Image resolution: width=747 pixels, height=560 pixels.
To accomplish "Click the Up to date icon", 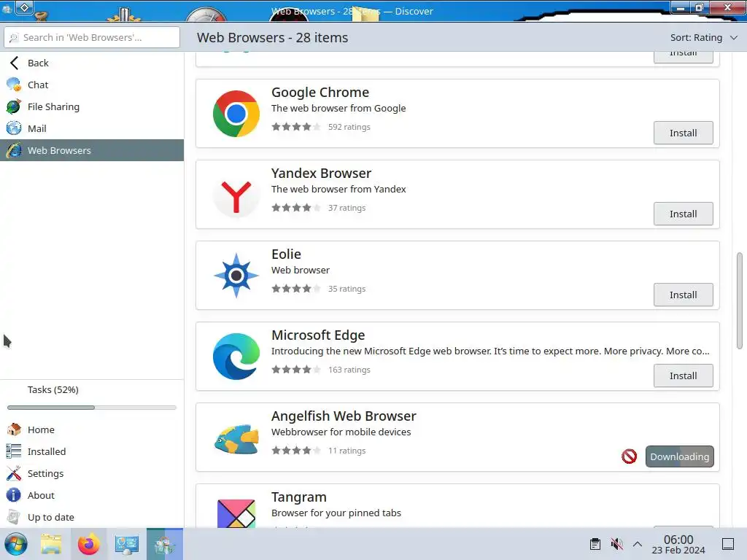I will point(14,517).
